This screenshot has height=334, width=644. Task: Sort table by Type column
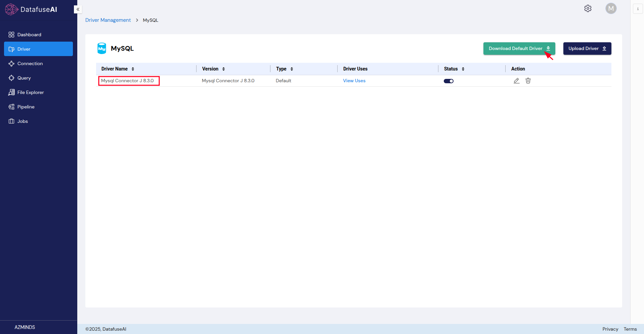[x=292, y=69]
